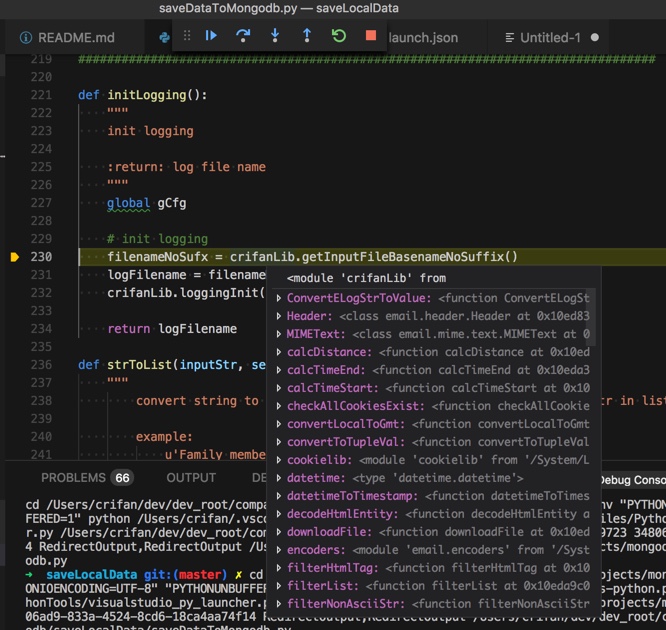Open the PROBLEMS panel tab
666x630 pixels.
pos(73,478)
